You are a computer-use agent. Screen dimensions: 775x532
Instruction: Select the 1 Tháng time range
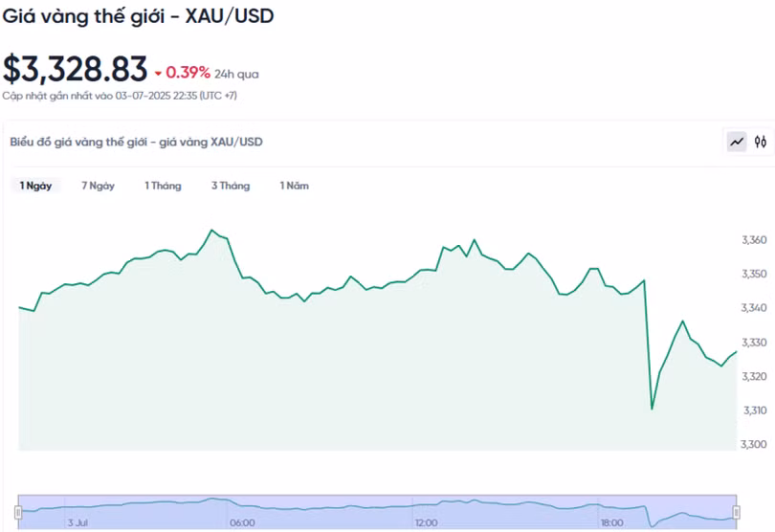[163, 186]
